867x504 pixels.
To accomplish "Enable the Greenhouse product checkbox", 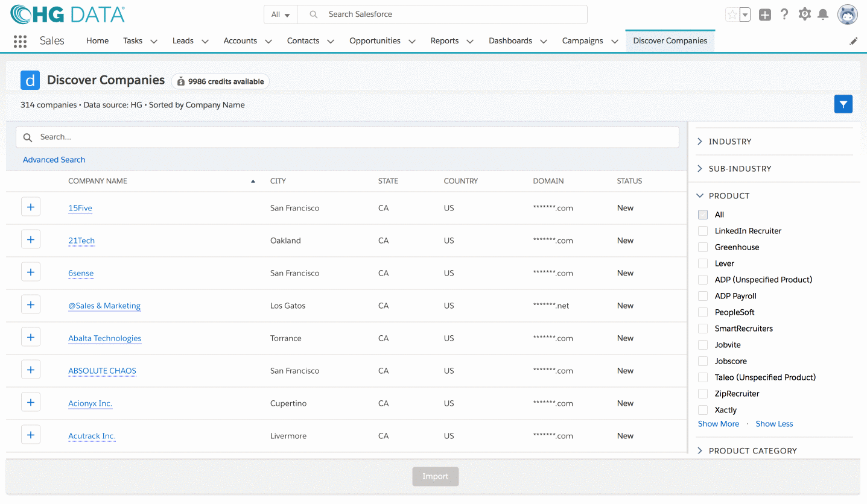I will (x=703, y=247).
